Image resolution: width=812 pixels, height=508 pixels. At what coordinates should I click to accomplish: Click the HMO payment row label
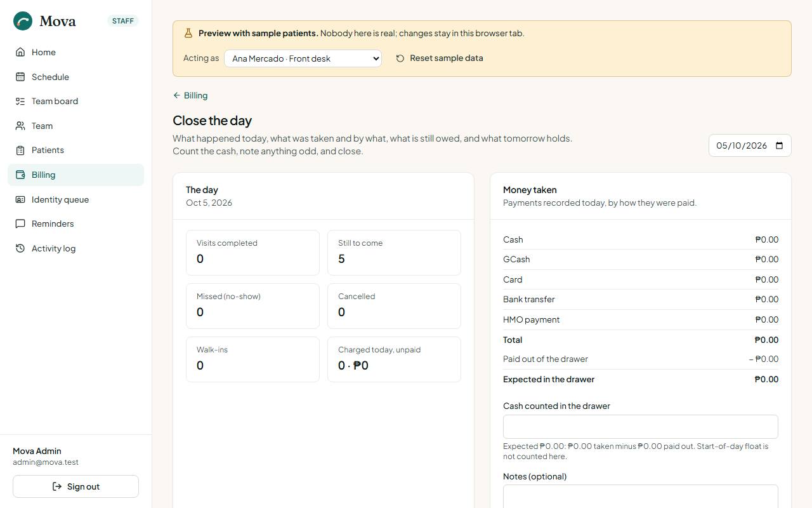point(532,319)
